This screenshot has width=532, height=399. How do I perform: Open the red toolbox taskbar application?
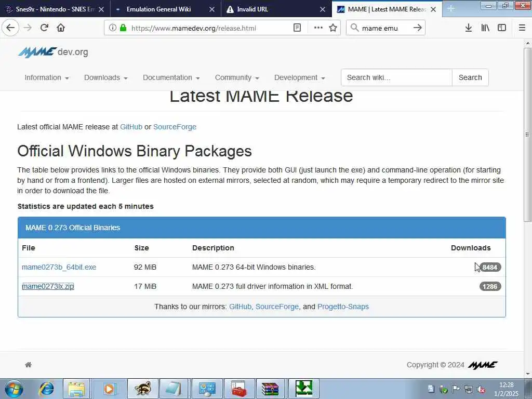[239, 389]
